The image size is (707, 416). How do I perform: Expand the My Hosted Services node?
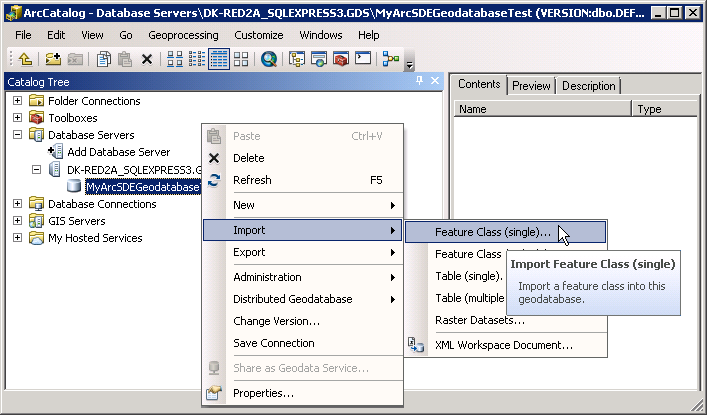tap(18, 238)
